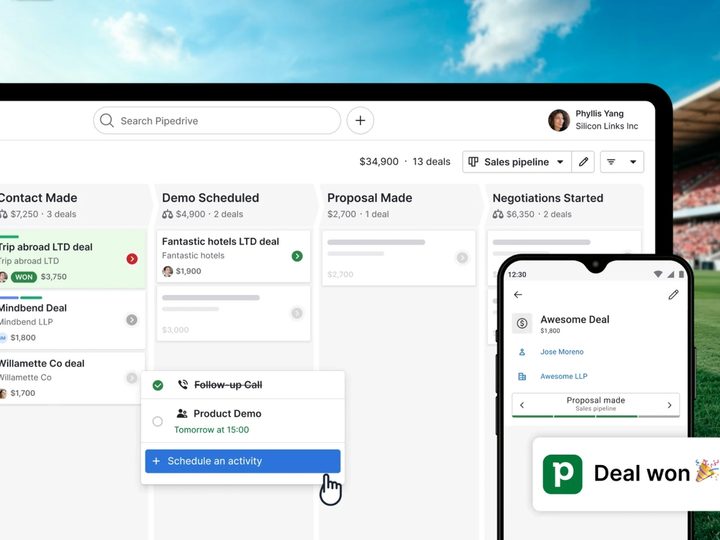Click the Deal won notification banner

(x=626, y=474)
